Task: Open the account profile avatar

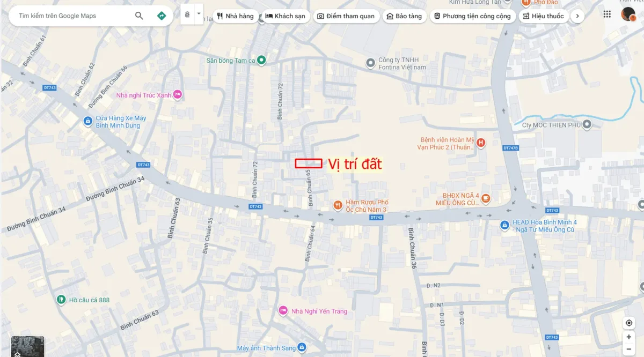Action: pos(628,14)
